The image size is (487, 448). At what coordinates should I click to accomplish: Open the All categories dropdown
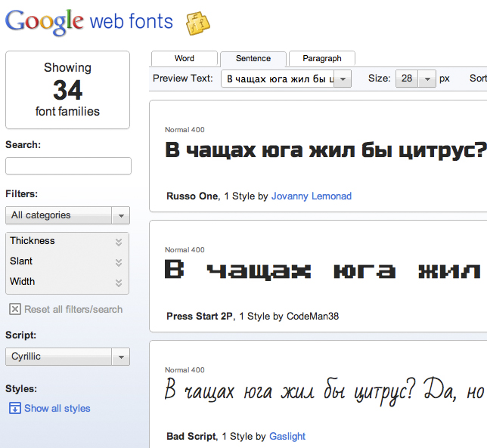68,215
